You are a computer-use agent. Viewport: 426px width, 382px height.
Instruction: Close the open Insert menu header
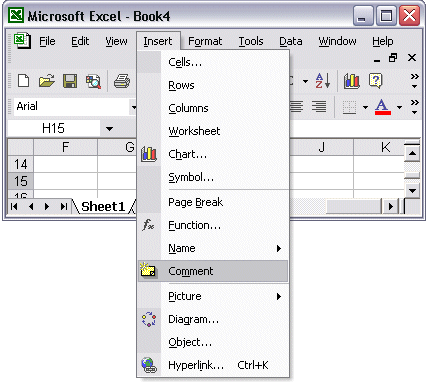click(158, 41)
